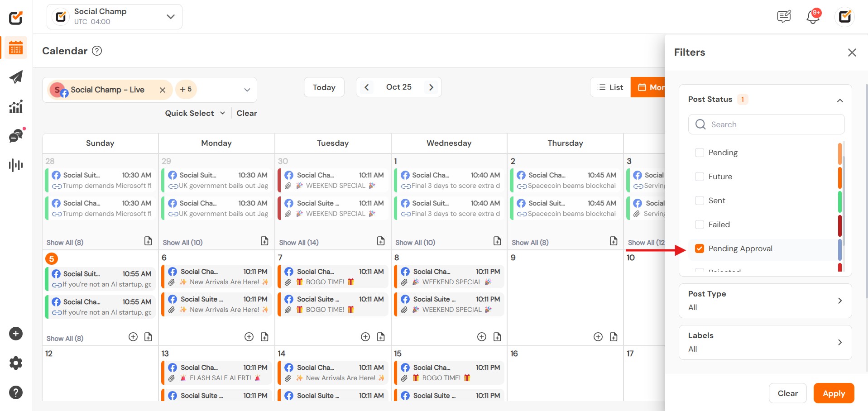Open the Publish paper plane icon
Screen dimensions: 868x411
coord(16,77)
